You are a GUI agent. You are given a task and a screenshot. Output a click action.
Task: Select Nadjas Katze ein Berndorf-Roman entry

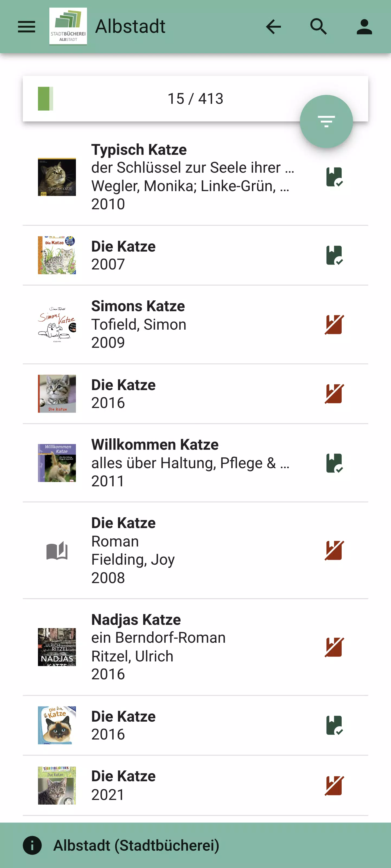[x=158, y=647]
